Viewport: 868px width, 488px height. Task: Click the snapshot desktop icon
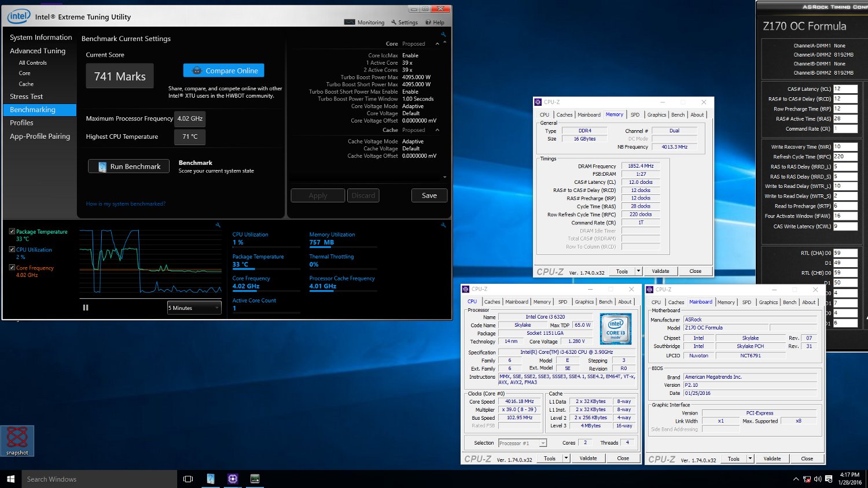[x=17, y=441]
